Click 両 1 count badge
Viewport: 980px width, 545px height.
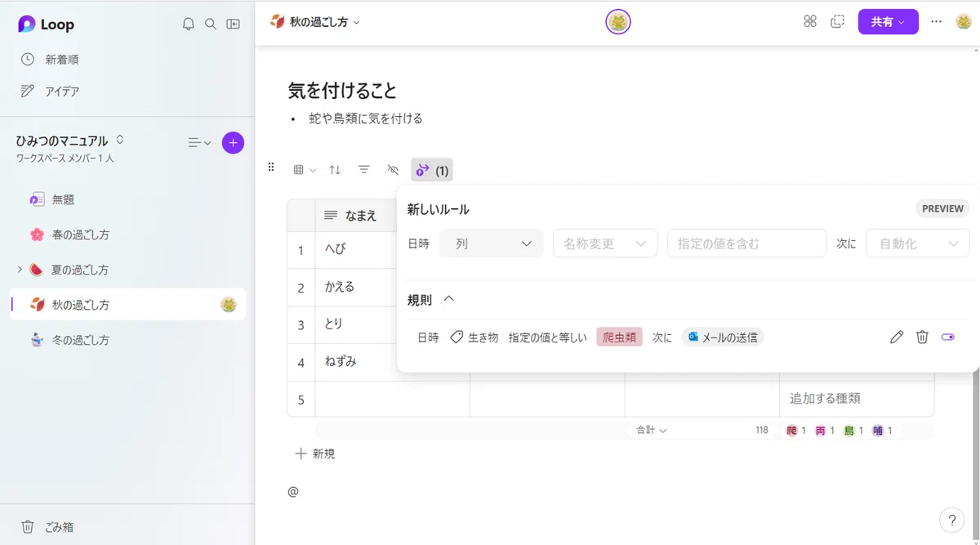tap(825, 430)
